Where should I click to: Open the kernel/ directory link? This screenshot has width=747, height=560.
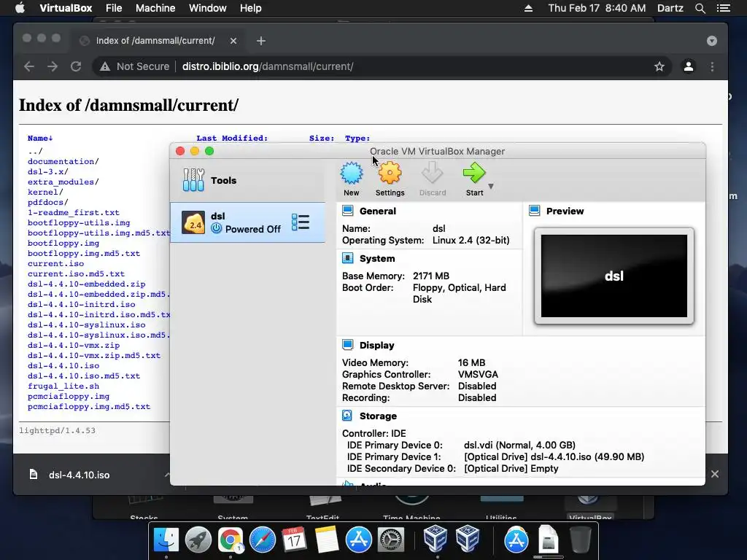point(45,192)
